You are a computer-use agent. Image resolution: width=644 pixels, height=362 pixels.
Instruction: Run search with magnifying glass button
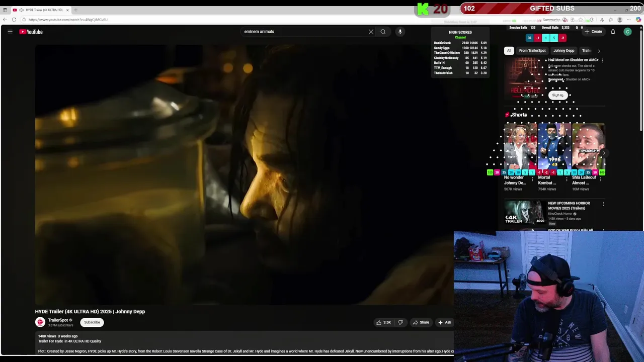[383, 32]
